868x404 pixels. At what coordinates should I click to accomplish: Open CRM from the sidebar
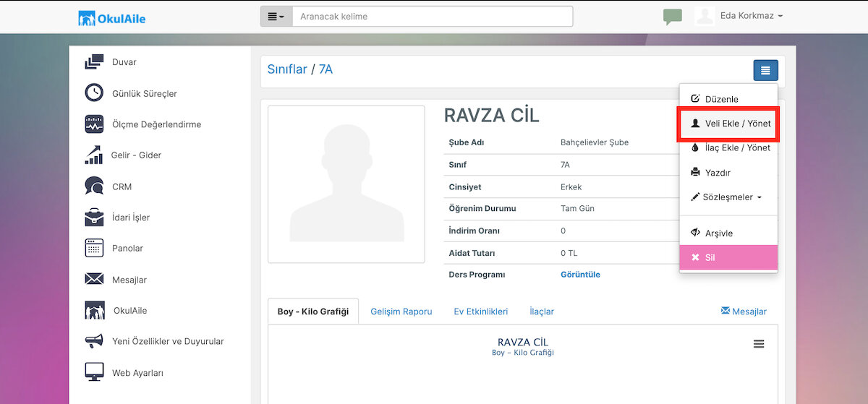pyautogui.click(x=122, y=186)
